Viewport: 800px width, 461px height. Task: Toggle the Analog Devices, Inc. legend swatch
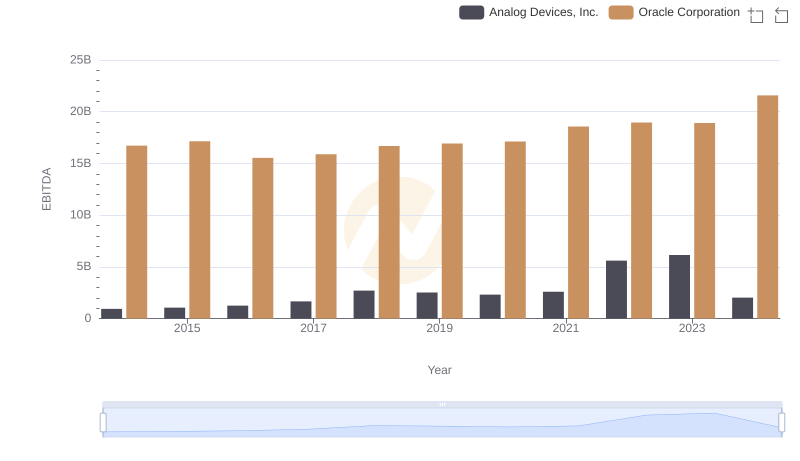471,12
